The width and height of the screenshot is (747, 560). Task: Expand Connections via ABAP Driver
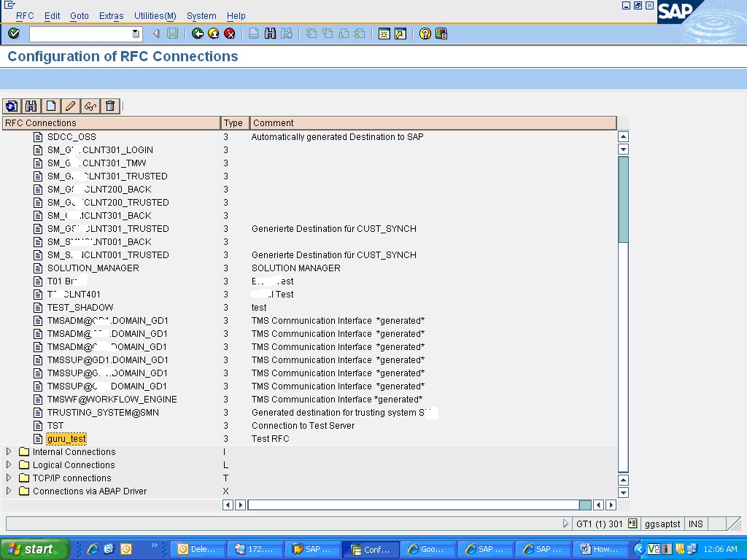tap(9, 491)
